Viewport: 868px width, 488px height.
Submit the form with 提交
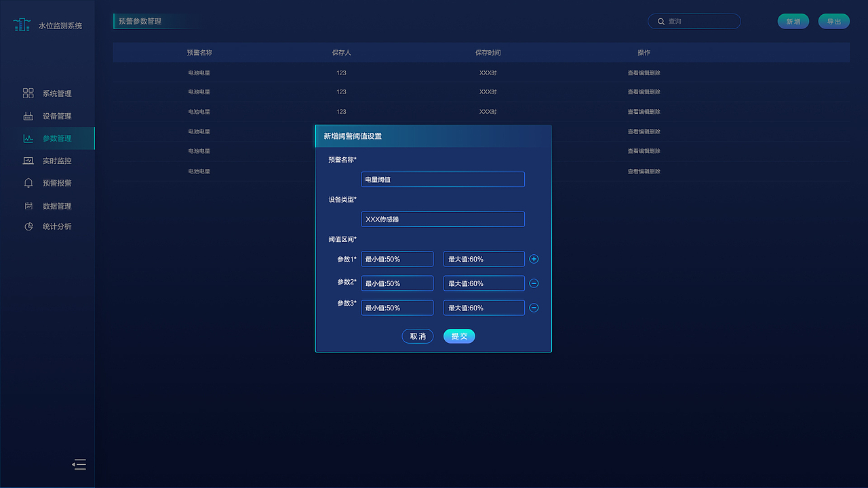tap(459, 336)
